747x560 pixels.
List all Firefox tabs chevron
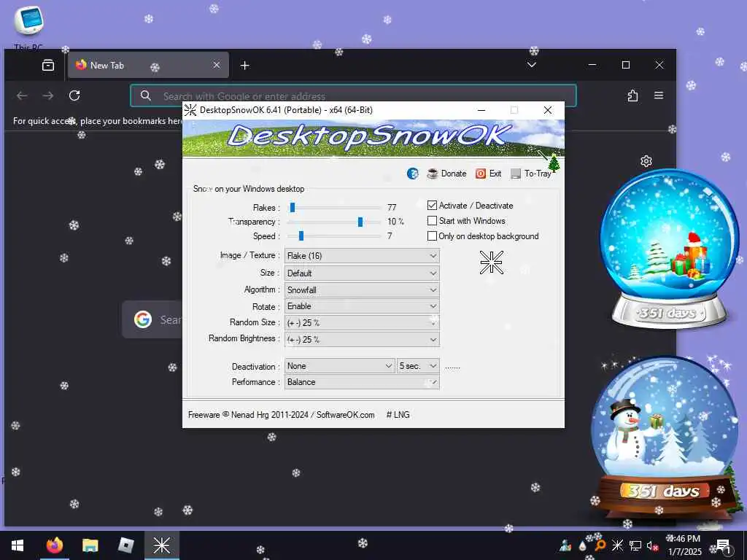tap(532, 65)
